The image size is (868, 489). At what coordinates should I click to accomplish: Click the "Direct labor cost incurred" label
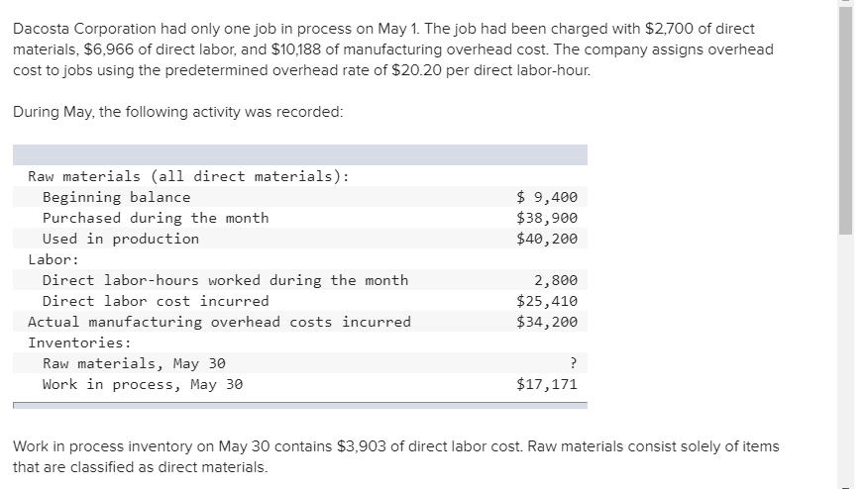(x=156, y=301)
